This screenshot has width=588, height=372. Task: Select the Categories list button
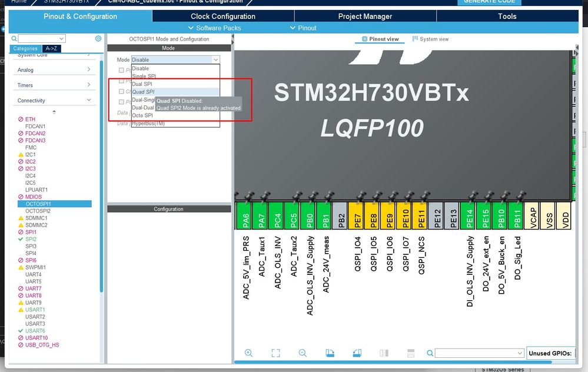pos(25,48)
